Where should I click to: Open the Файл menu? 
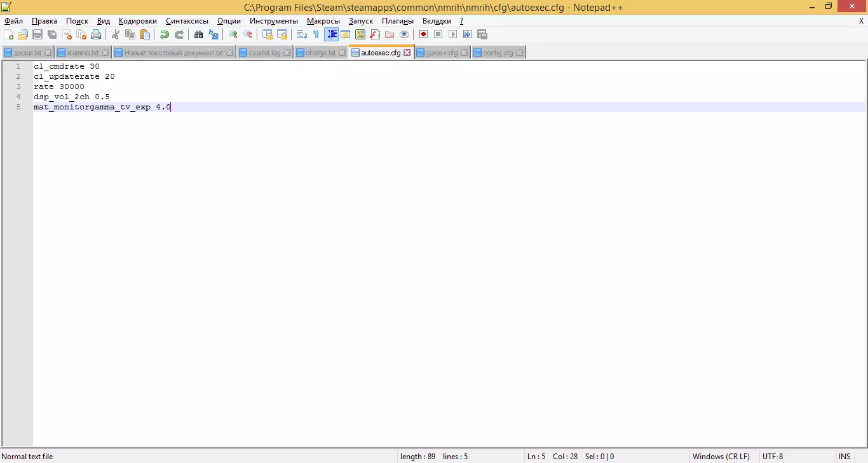point(13,21)
